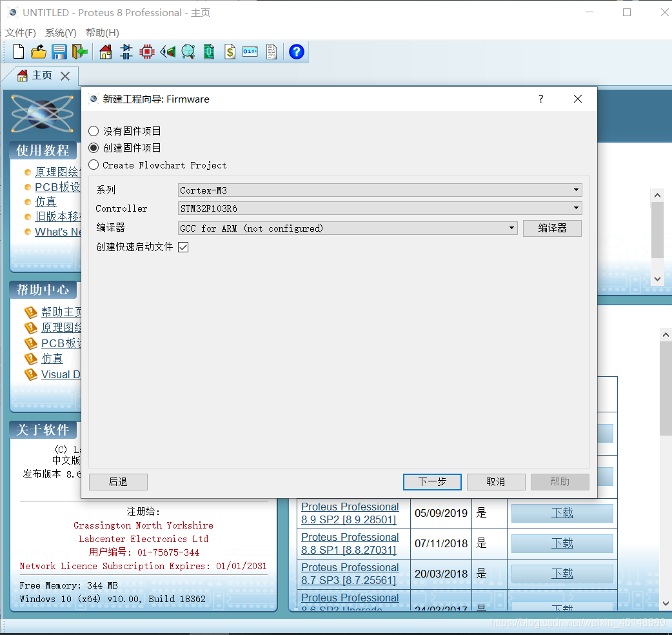672x635 pixels.
Task: Click 下载 for 8.8 SP1 row
Action: [562, 543]
